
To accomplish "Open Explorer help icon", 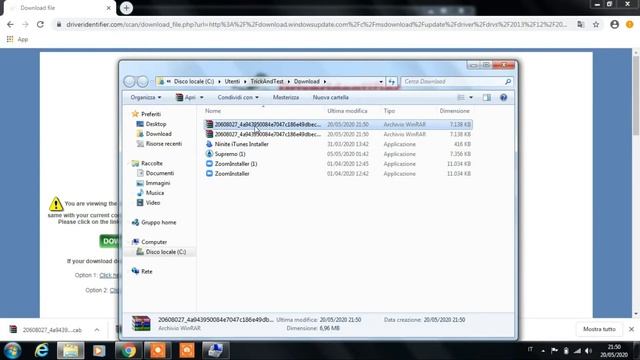I will coord(503,98).
